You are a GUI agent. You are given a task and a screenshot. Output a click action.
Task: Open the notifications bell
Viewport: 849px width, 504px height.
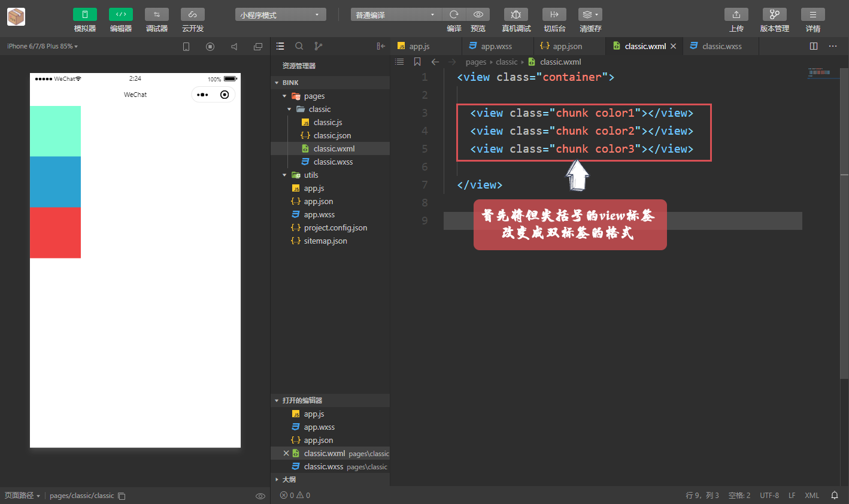[835, 495]
